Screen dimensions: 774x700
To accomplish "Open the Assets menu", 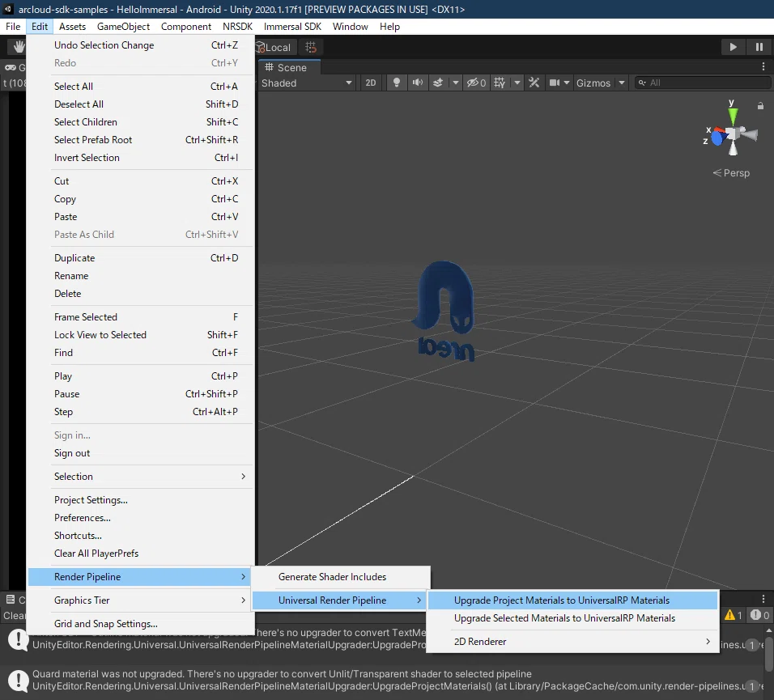I will [72, 26].
